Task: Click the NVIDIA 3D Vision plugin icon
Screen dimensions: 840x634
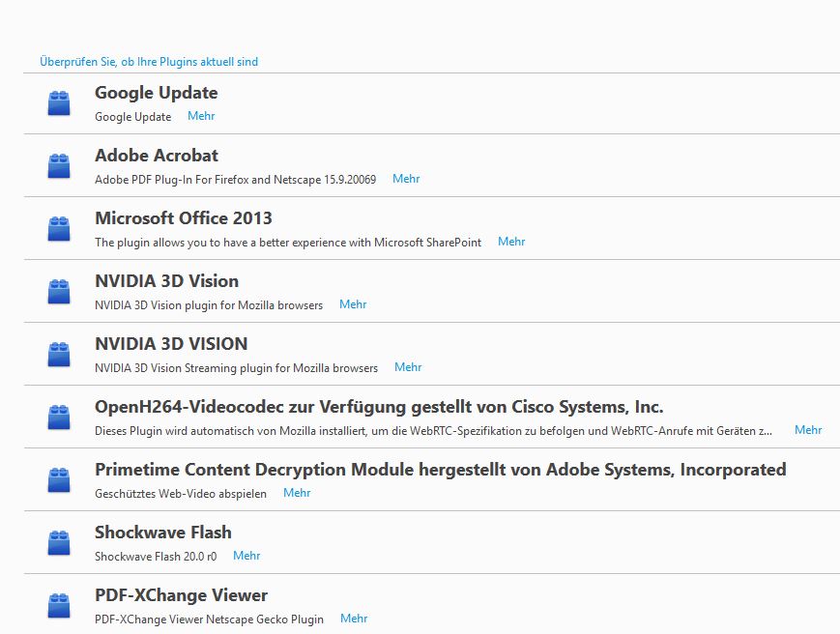Action: (x=59, y=292)
